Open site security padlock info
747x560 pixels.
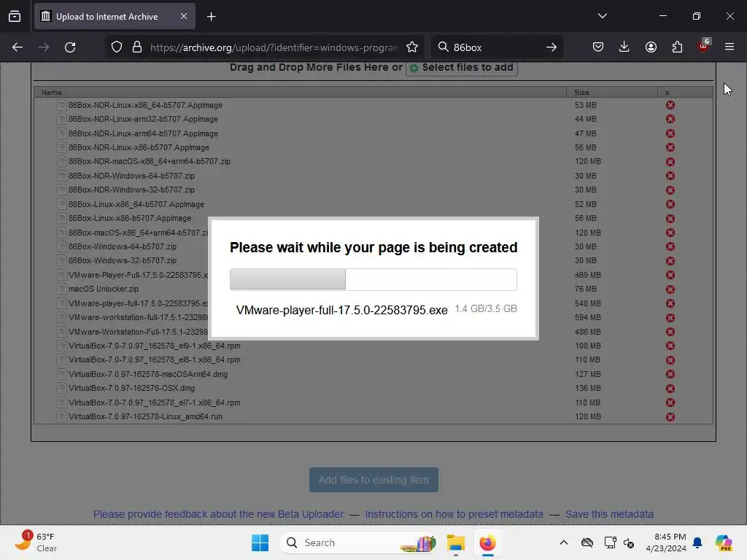[x=137, y=47]
